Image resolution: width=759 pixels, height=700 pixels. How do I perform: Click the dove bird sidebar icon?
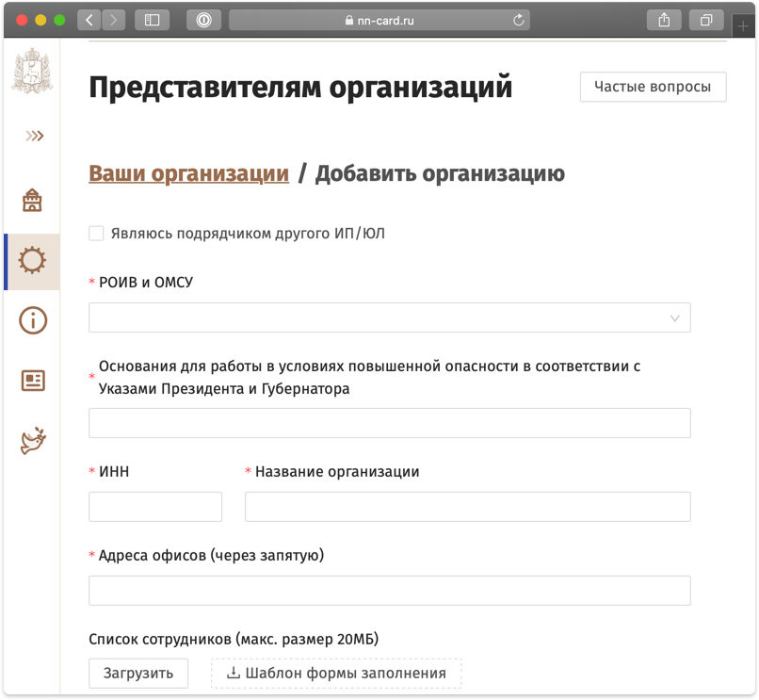point(33,441)
